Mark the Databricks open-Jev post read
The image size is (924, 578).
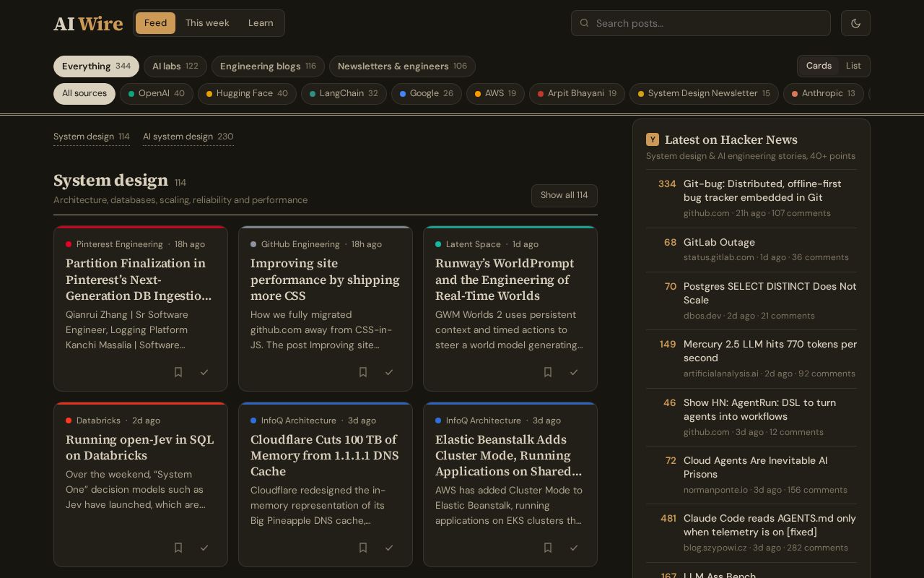(x=204, y=548)
